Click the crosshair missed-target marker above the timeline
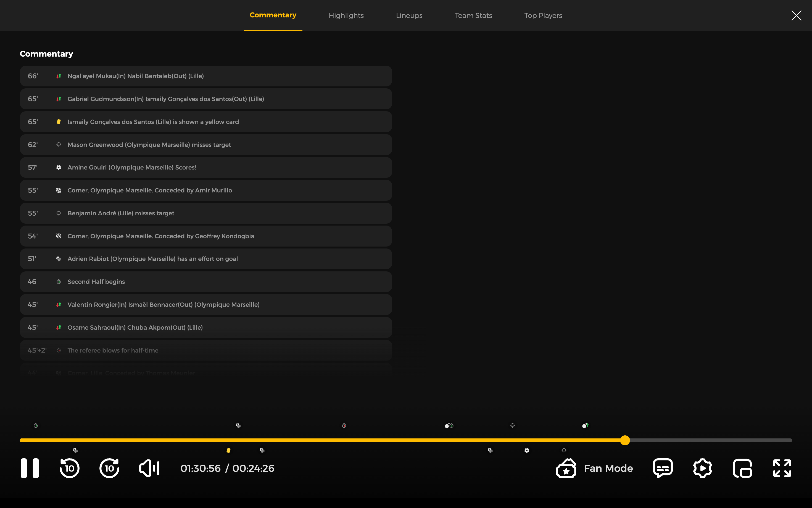812x508 pixels. point(513,425)
